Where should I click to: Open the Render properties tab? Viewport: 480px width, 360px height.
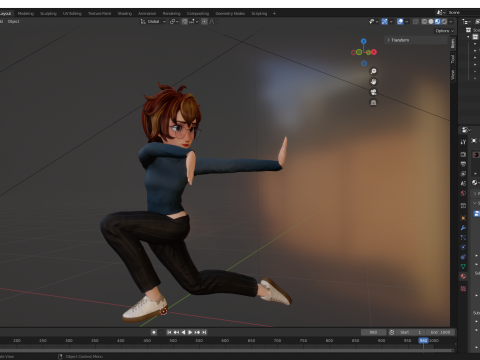tap(463, 155)
